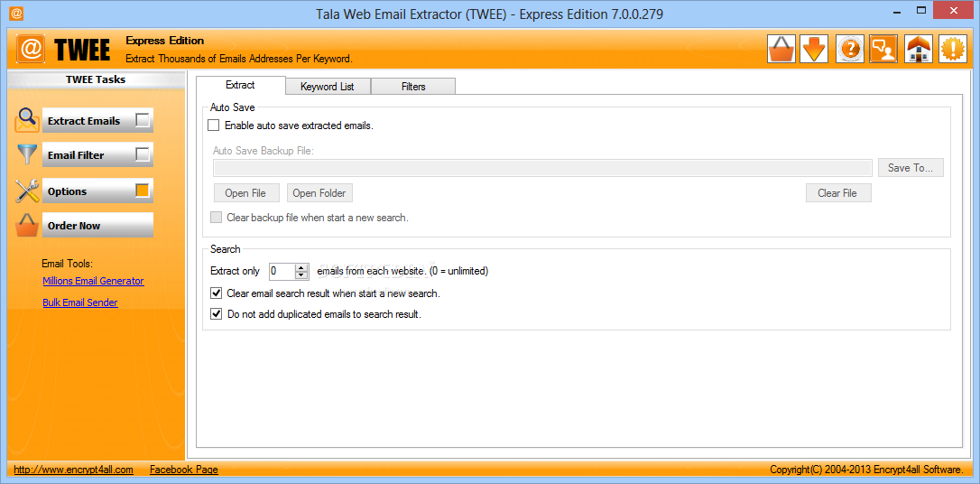
Task: Click the Save To... button
Action: (910, 168)
